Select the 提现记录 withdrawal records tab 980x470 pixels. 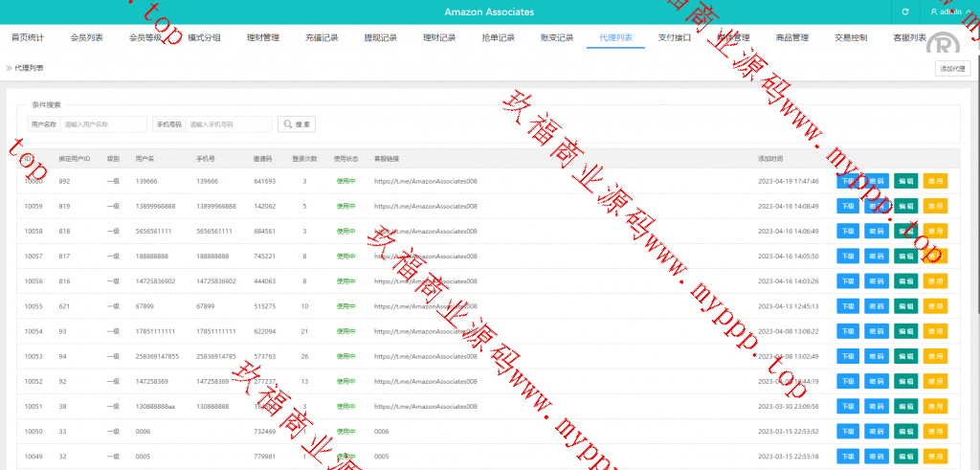point(380,38)
